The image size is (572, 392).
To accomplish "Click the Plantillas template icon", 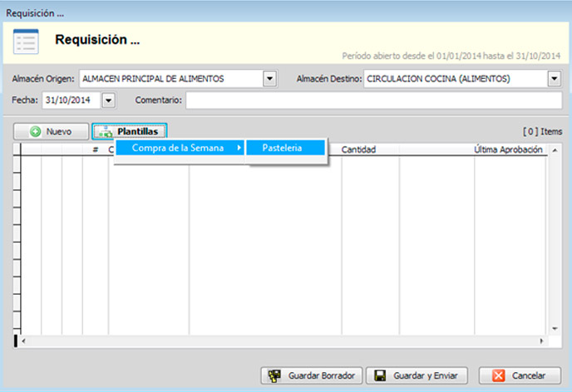I will click(105, 132).
